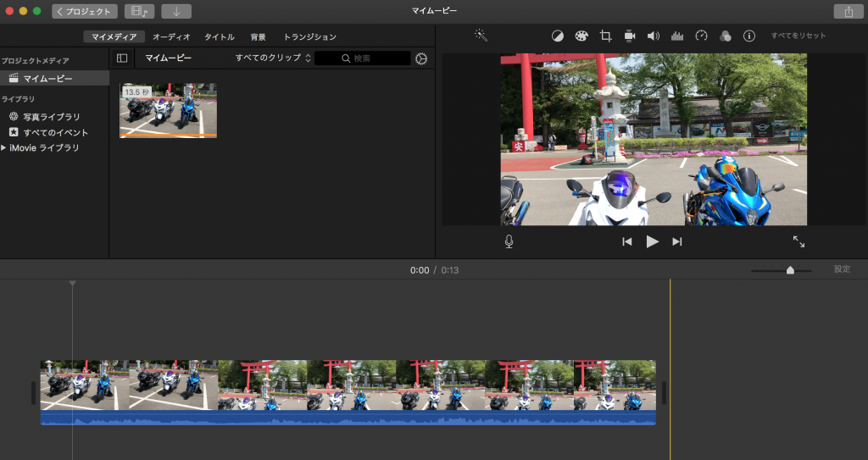Click the プロジェクトメディア section label
This screenshot has width=868, height=460.
pos(35,61)
